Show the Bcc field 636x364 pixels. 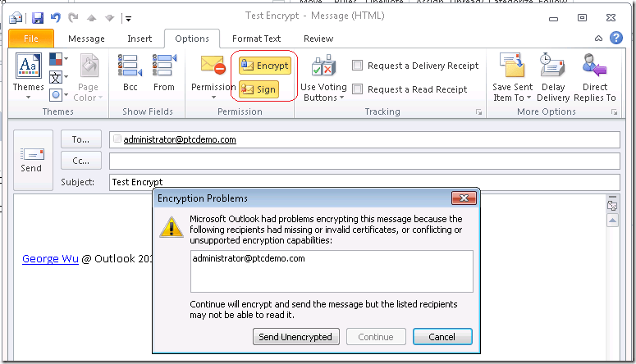coord(130,73)
